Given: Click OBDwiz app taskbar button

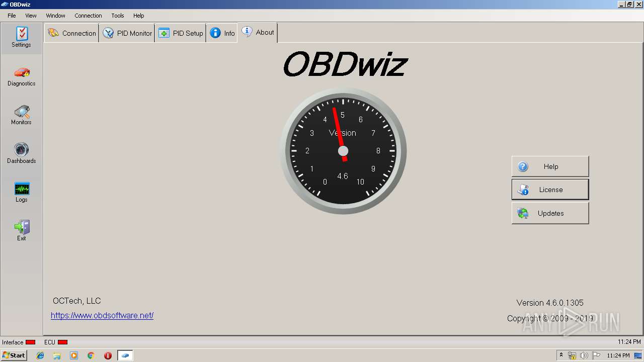Looking at the screenshot, I should click(125, 355).
